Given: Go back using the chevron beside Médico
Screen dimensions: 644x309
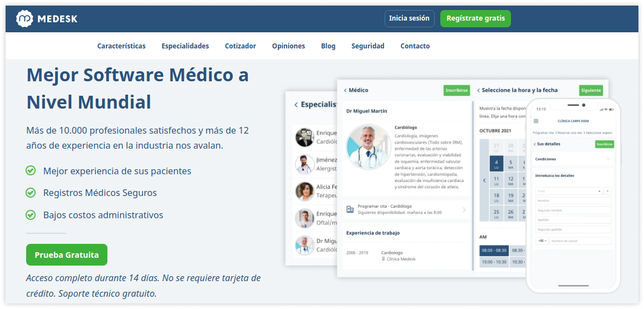Looking at the screenshot, I should pos(346,90).
